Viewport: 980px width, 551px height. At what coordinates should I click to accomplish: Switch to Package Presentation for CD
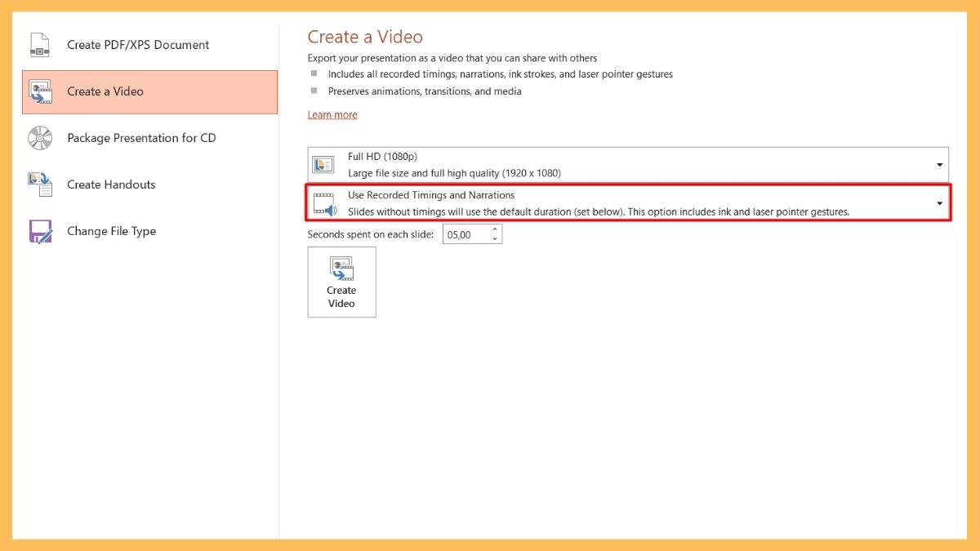[x=140, y=137]
